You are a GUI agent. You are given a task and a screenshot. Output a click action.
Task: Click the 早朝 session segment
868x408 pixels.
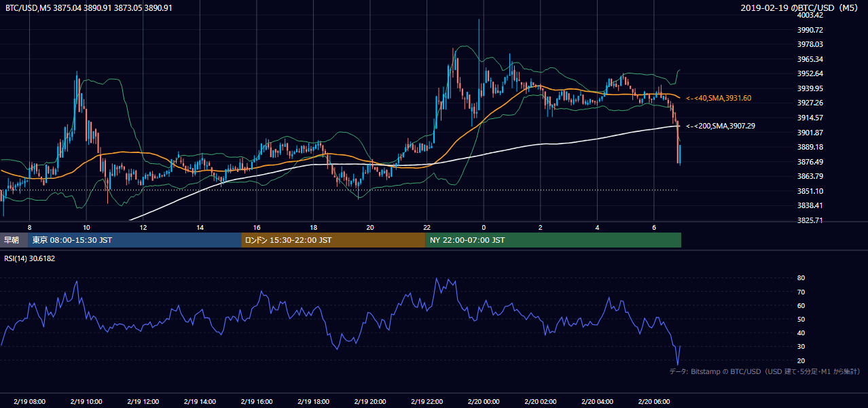point(14,240)
